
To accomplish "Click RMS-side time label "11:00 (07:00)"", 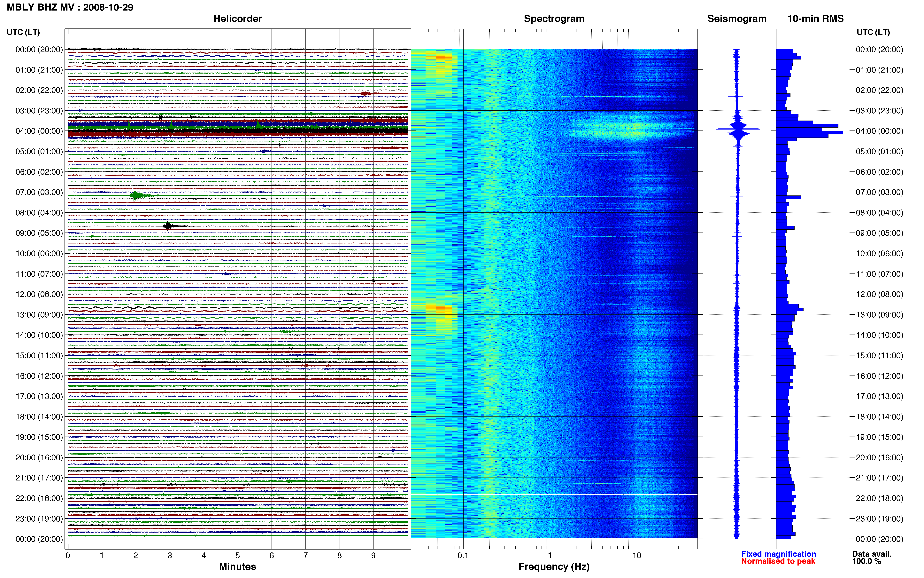I will (879, 274).
